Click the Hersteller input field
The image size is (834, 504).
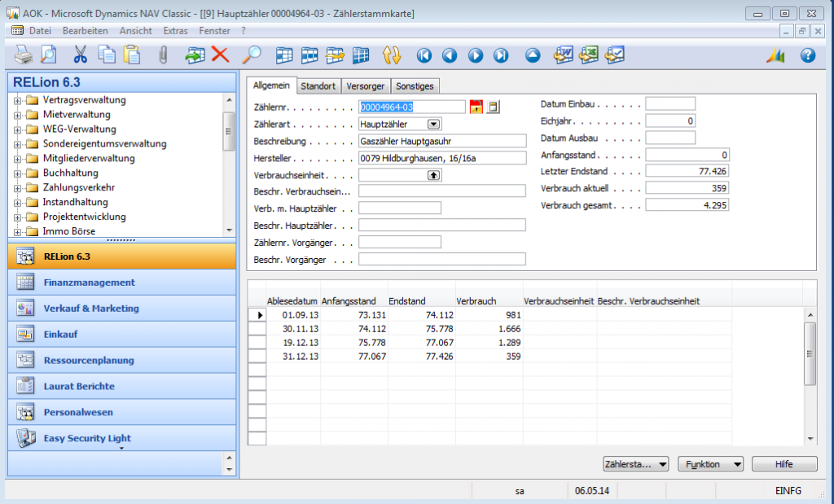(442, 158)
